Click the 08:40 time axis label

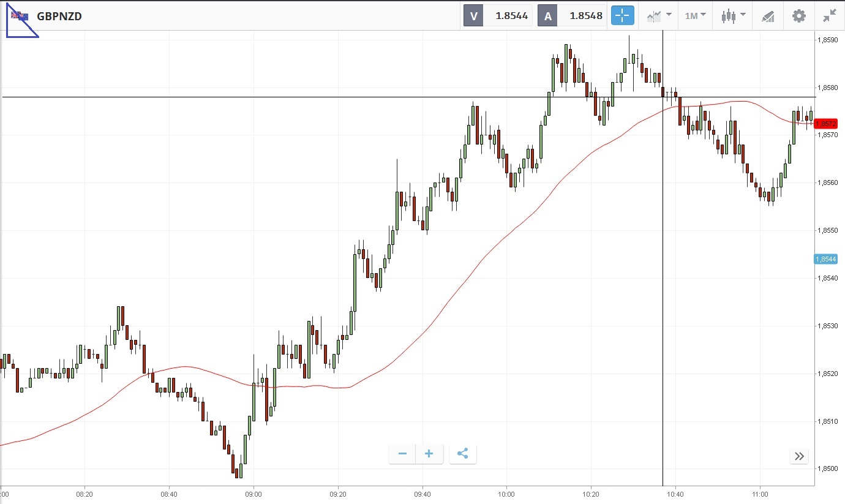169,494
